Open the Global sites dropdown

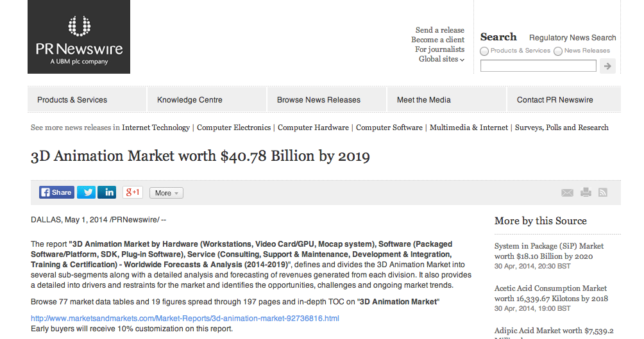441,59
